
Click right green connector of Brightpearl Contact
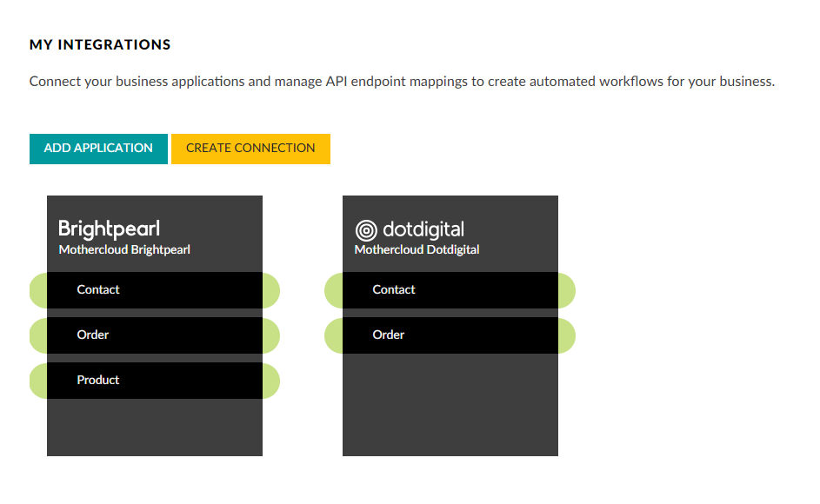[x=270, y=290]
